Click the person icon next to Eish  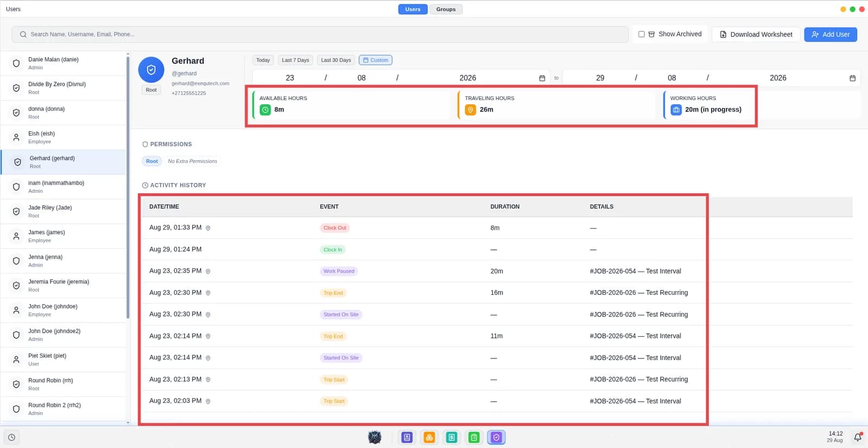pyautogui.click(x=16, y=137)
